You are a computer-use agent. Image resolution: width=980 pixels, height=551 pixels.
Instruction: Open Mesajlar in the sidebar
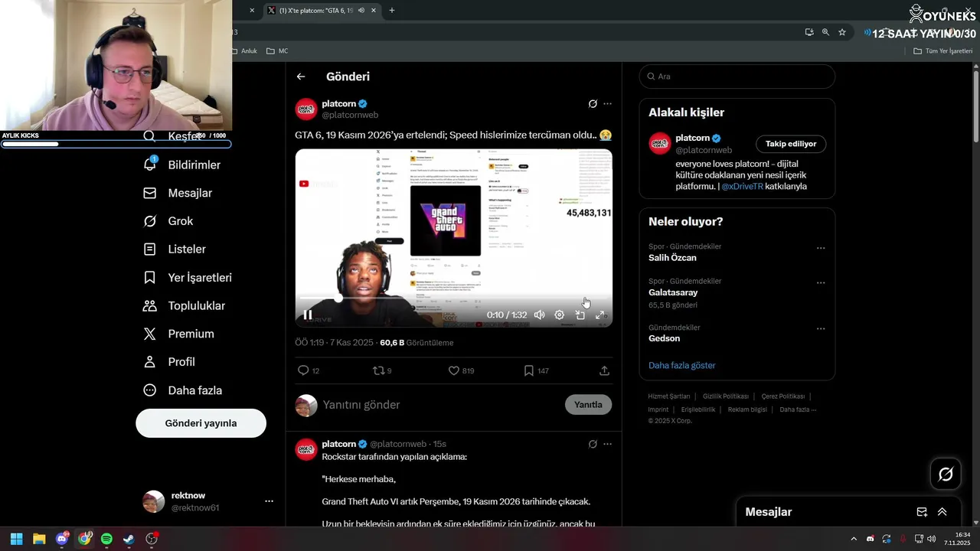click(x=178, y=194)
